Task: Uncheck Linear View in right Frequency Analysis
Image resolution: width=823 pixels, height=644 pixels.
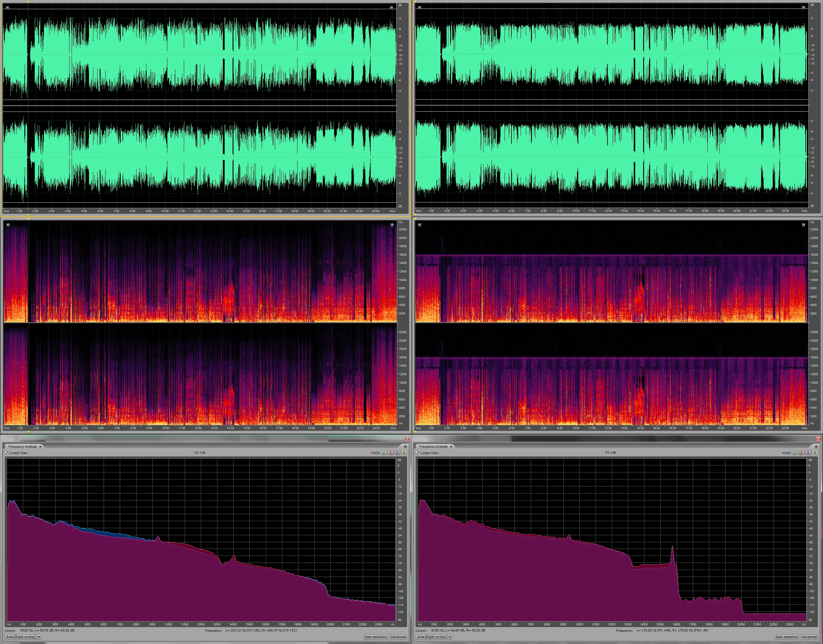Action: (x=417, y=453)
